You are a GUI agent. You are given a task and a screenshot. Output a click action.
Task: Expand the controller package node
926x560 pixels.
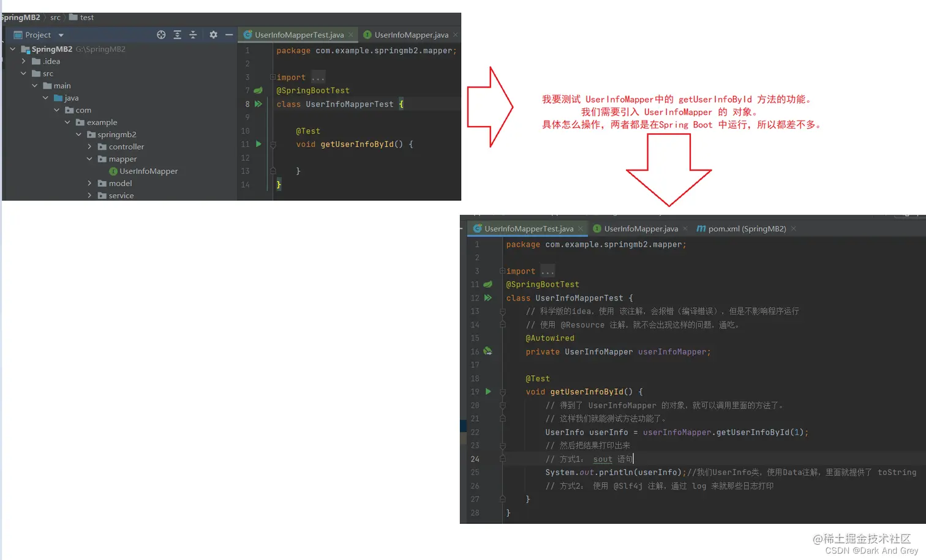(89, 147)
